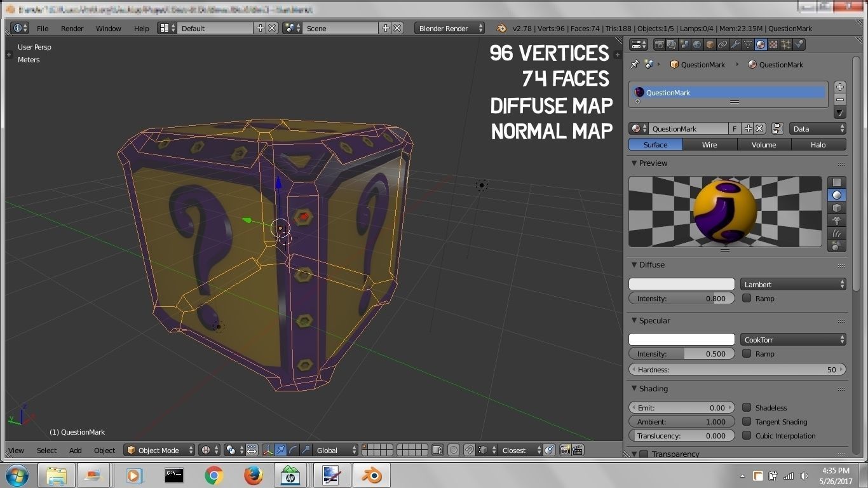Toggle the snap magnet icon
This screenshot has height=488, width=868.
(469, 450)
